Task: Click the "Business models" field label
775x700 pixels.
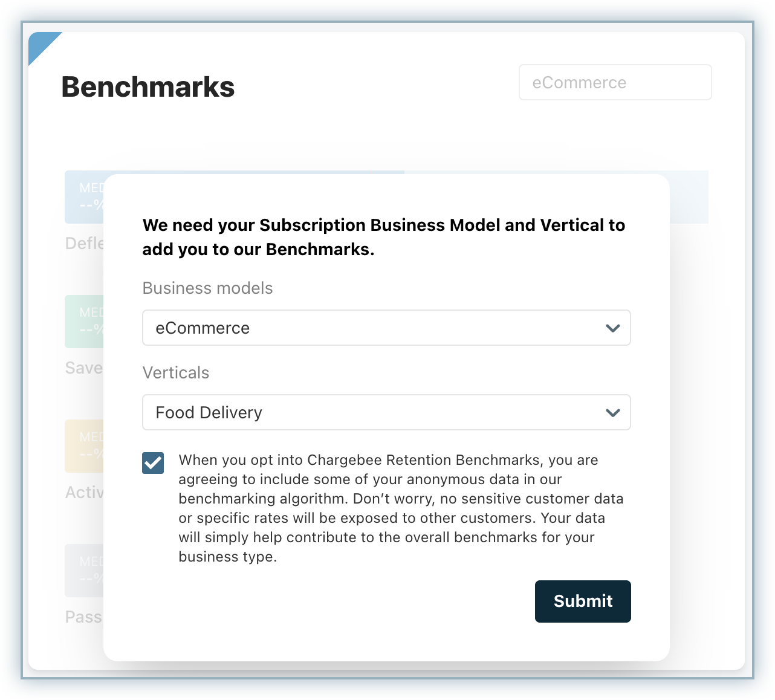Action: coord(207,288)
